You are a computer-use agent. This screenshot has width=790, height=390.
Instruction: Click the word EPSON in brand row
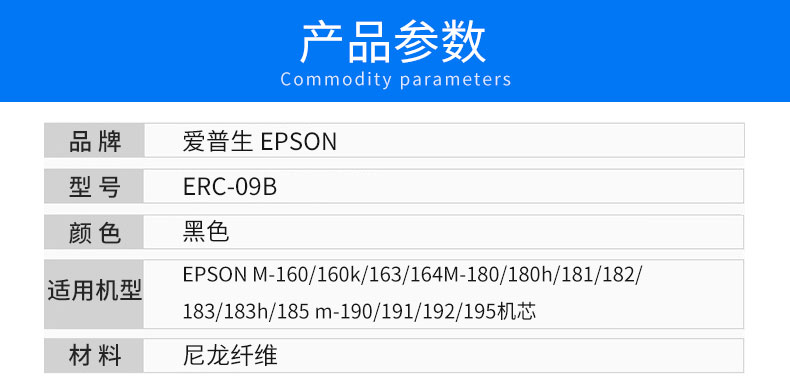click(x=299, y=143)
